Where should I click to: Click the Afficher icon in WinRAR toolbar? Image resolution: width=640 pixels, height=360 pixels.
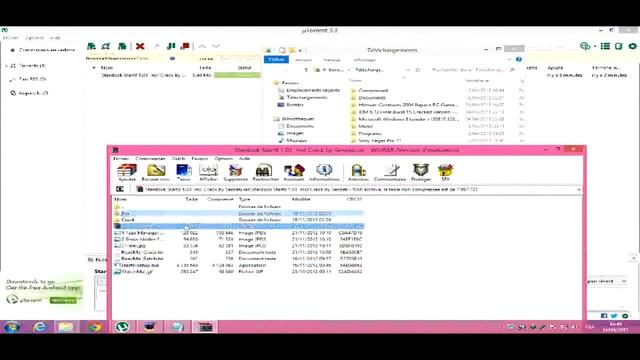coord(208,172)
